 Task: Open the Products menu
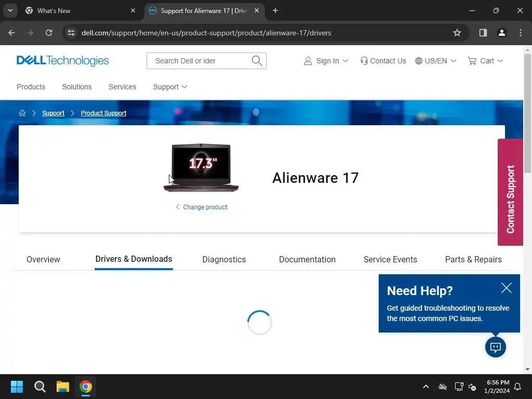pos(31,87)
